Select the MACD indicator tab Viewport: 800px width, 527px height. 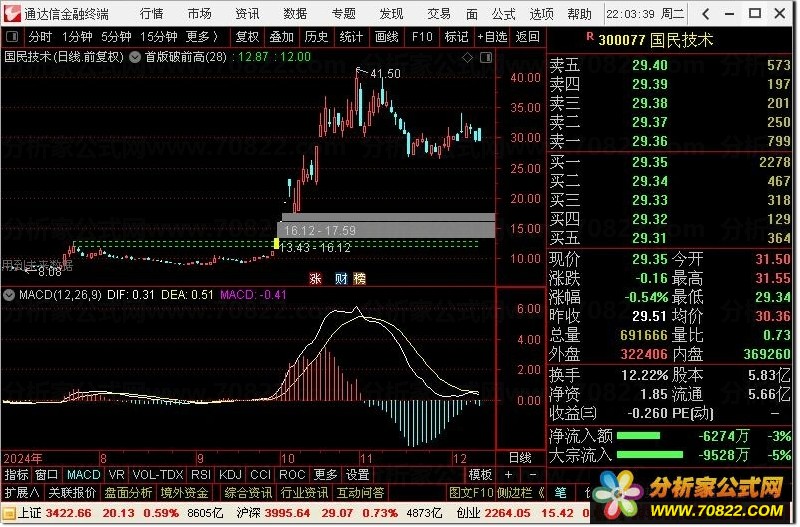[x=84, y=475]
